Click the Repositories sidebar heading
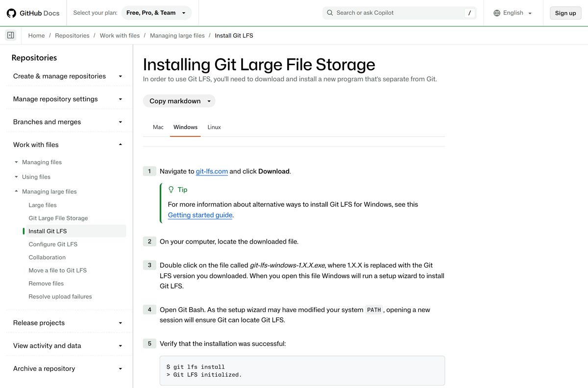 pos(34,58)
